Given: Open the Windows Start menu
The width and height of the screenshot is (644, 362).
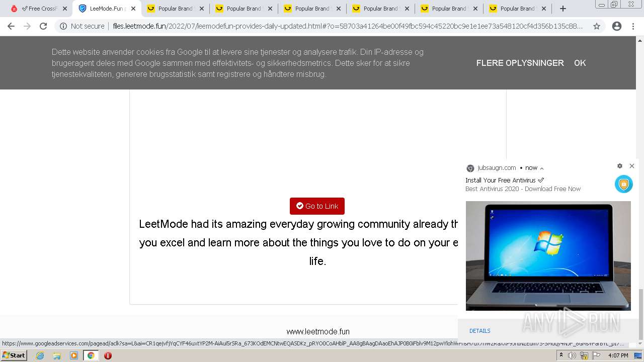Looking at the screenshot, I should click(x=14, y=355).
